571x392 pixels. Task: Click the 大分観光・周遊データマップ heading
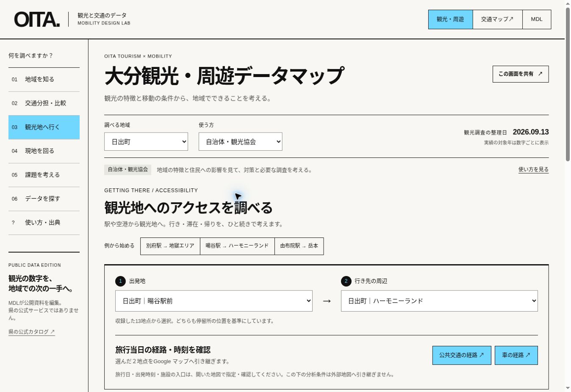pos(224,76)
